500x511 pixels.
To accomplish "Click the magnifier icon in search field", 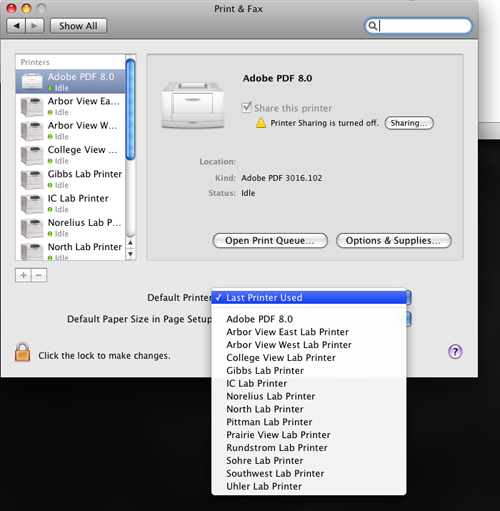I will coord(373,26).
